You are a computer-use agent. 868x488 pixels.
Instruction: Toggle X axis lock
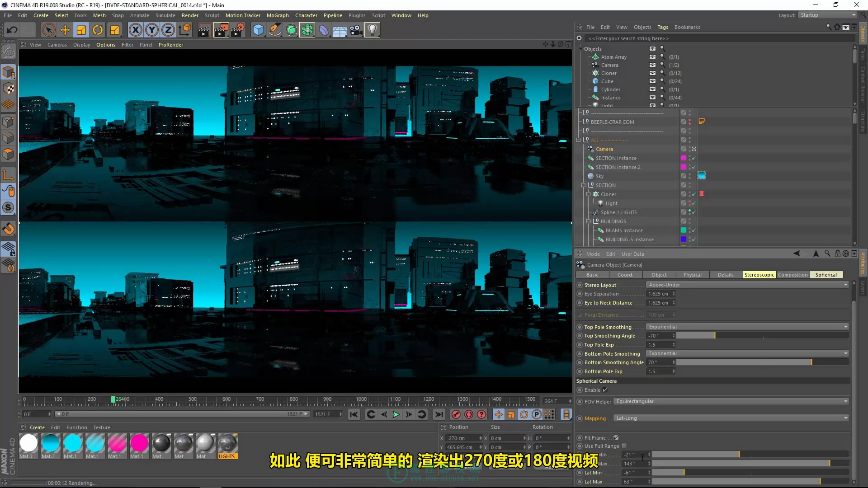point(135,30)
